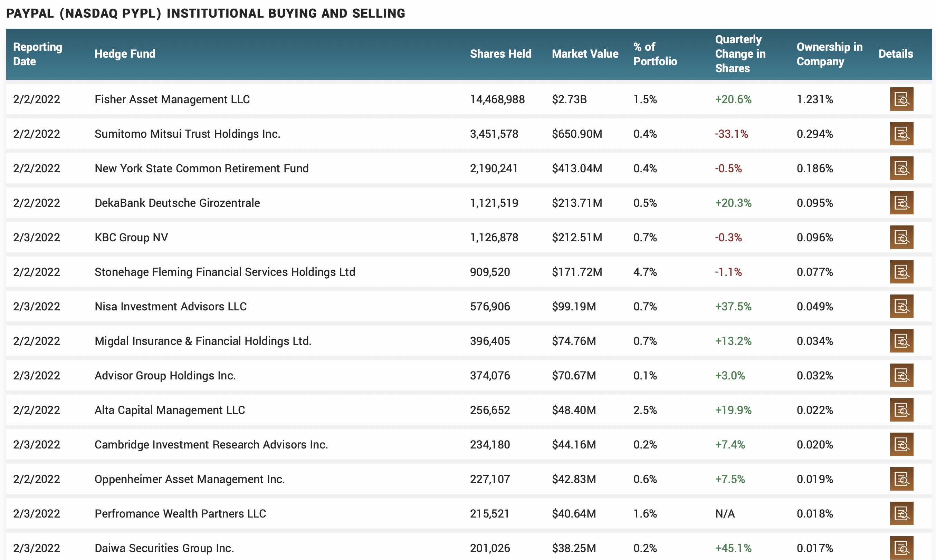Select Daiwa Securities Group Inc. name
The image size is (936, 560).
(x=164, y=548)
